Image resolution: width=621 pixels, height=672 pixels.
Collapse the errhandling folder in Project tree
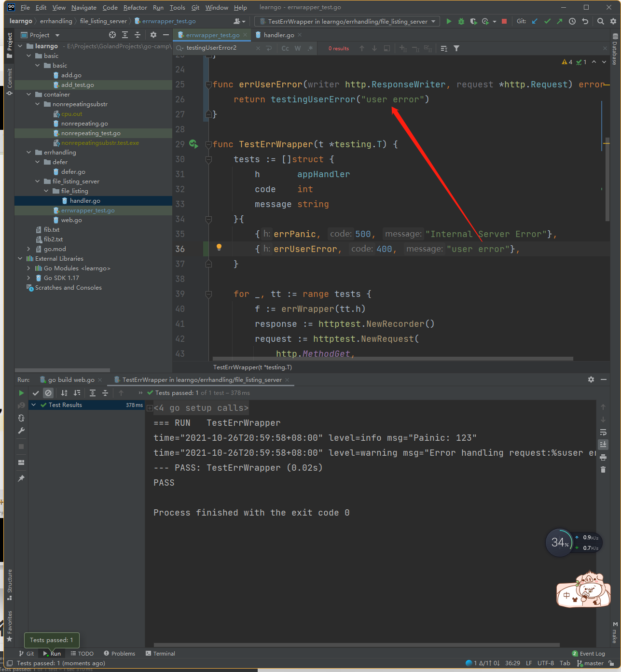point(28,153)
